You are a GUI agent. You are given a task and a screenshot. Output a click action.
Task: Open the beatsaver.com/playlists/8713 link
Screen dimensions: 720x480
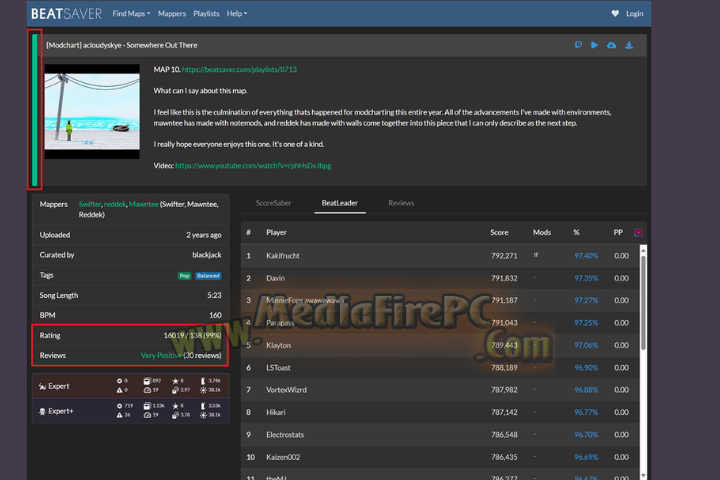tap(239, 69)
